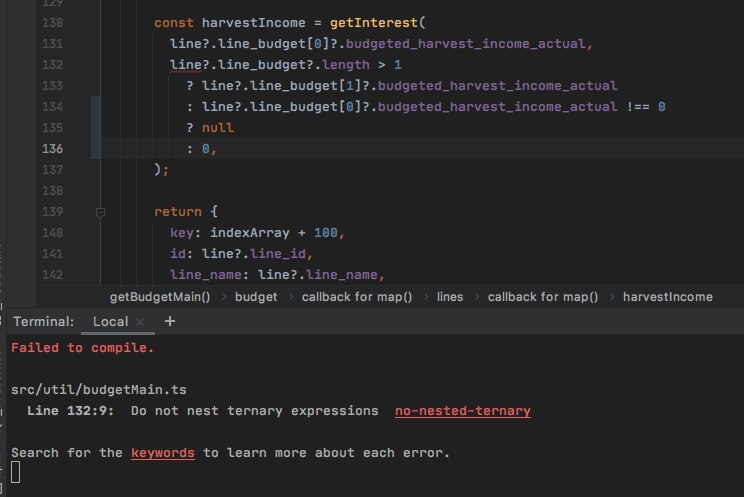Click line number 136 in the gutter
Image resolution: width=744 pixels, height=497 pixels.
pyautogui.click(x=52, y=149)
